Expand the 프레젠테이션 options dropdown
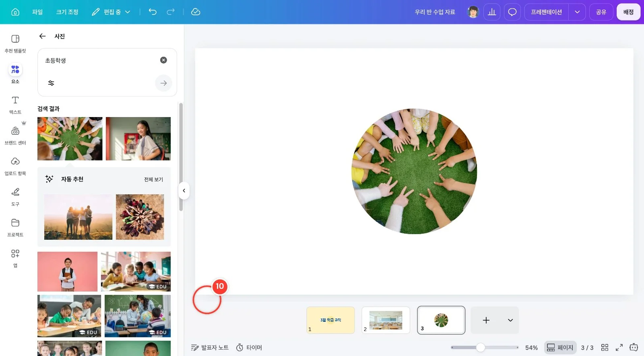Viewport: 644px width, 356px height. click(577, 12)
